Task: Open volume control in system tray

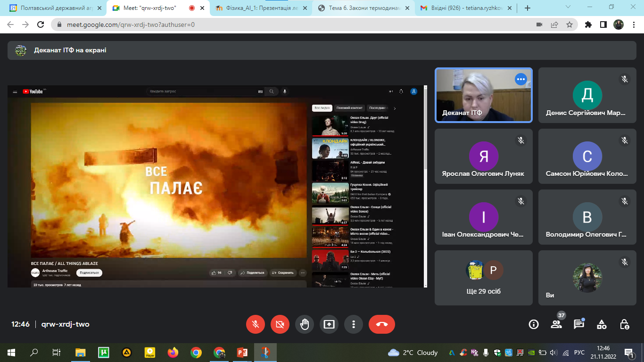Action: [554, 352]
